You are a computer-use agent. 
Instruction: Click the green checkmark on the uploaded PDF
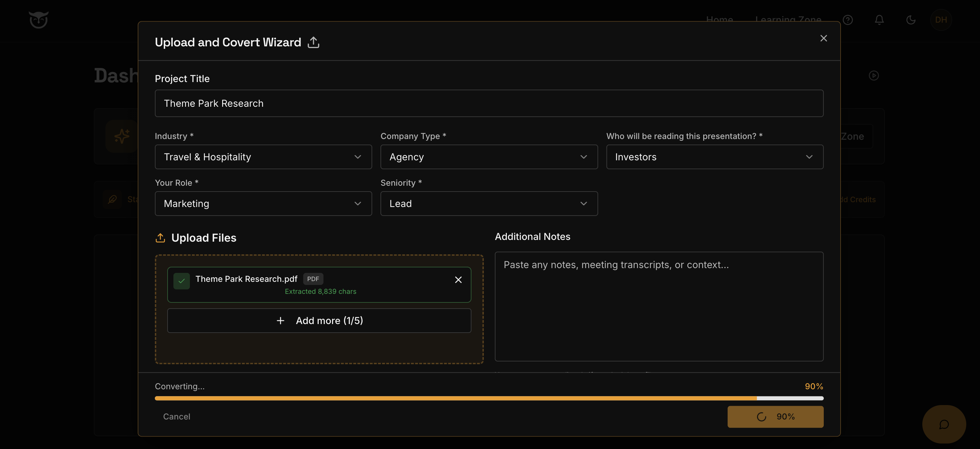181,281
